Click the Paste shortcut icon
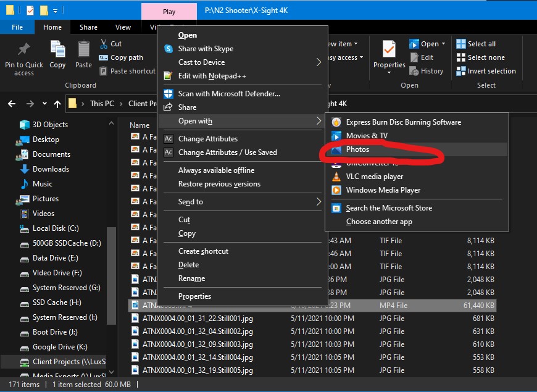Image resolution: width=537 pixels, height=392 pixels. (x=103, y=71)
